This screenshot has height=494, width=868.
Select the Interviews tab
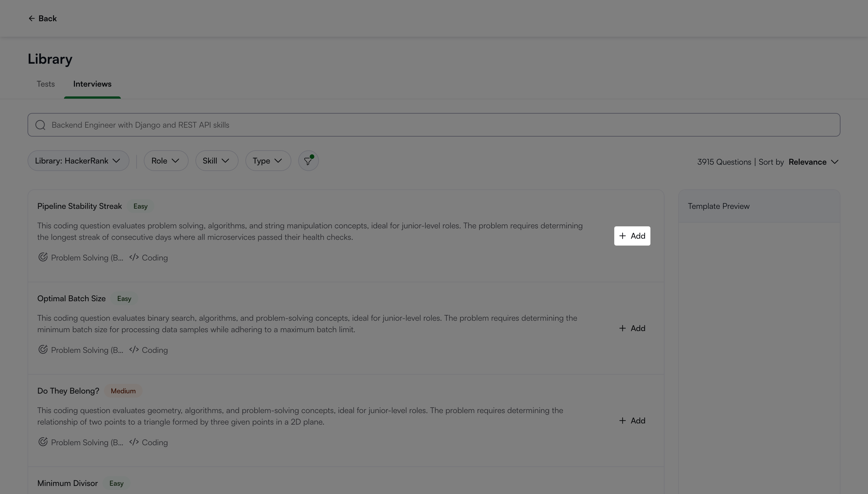coord(92,84)
